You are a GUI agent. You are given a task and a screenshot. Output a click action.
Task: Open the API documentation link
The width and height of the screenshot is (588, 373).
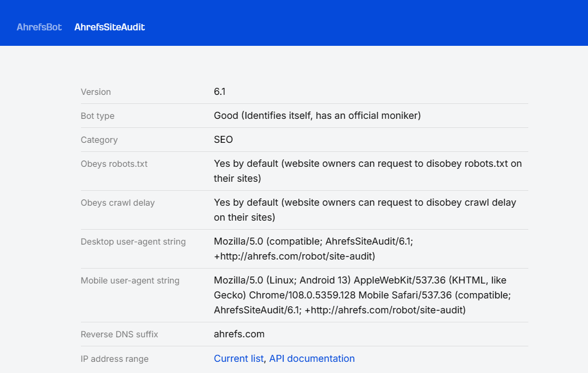312,359
